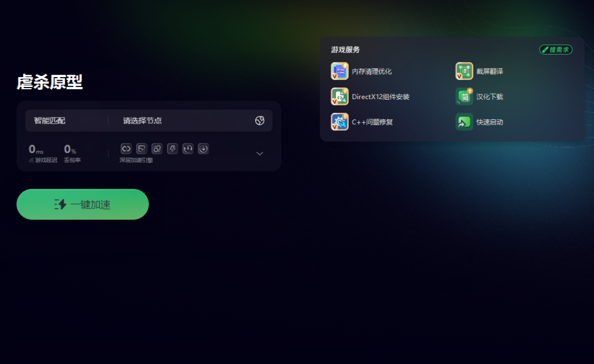Expand the acceleration engine panel chevron
The height and width of the screenshot is (364, 594).
259,153
